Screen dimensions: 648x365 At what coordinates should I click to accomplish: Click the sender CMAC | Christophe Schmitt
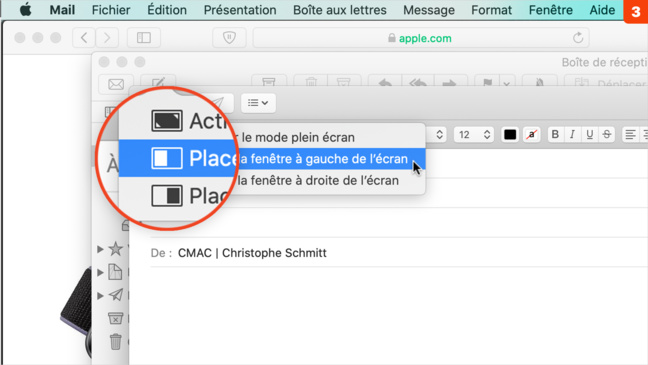[x=252, y=253]
